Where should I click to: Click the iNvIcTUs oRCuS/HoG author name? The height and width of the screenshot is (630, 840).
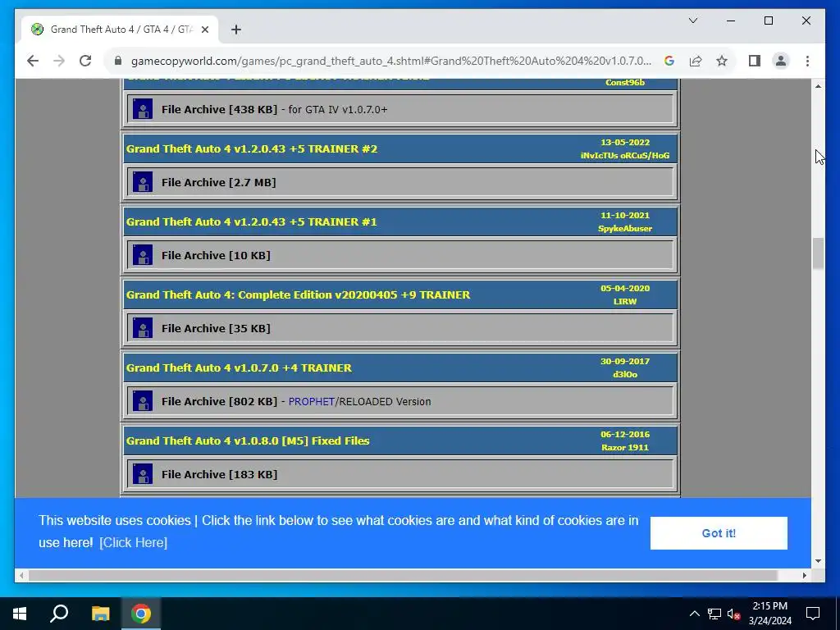[624, 155]
